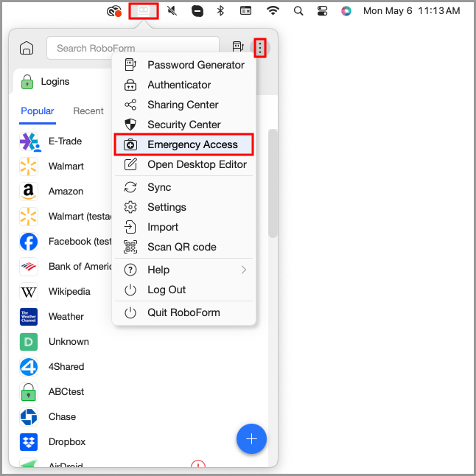Select Password Generator from the menu
The width and height of the screenshot is (476, 476).
coord(184,65)
